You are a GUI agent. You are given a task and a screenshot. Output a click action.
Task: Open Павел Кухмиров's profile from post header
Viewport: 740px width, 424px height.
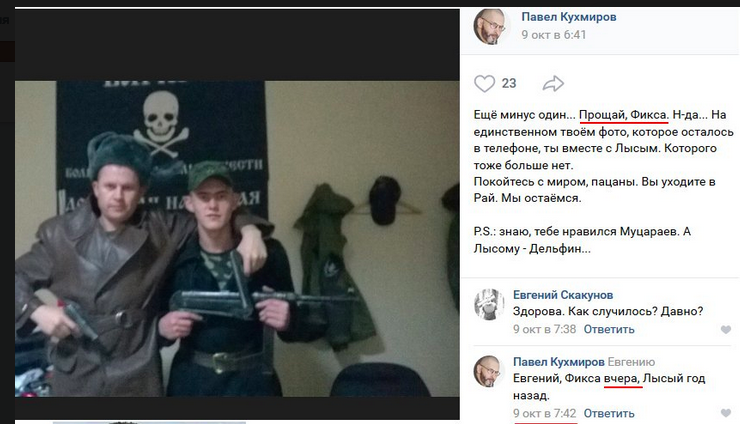coord(569,17)
